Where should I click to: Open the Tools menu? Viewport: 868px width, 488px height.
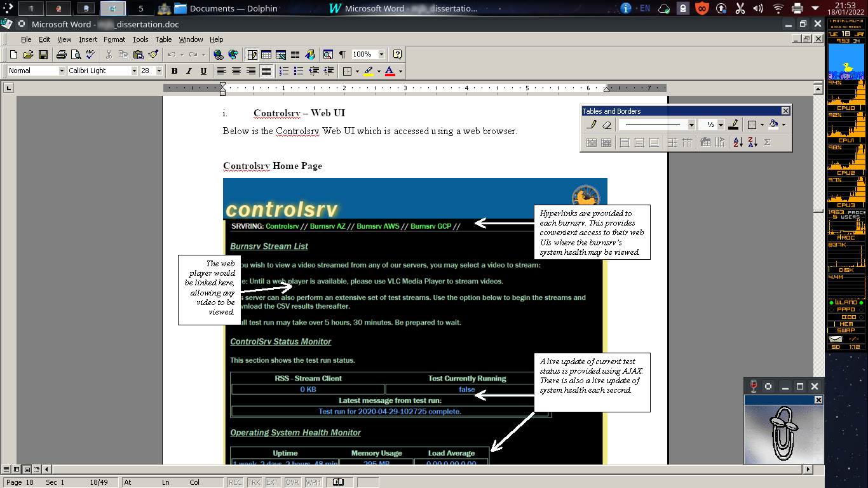(140, 39)
